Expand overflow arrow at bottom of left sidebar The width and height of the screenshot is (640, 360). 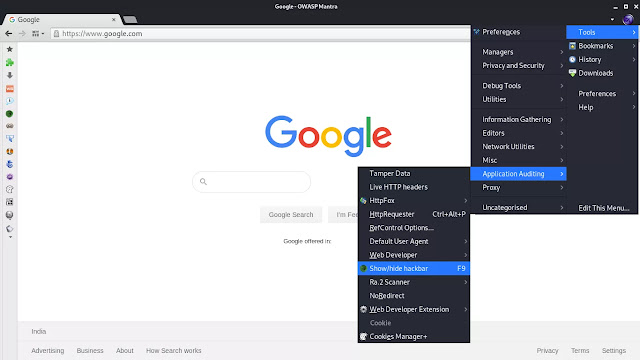[x=10, y=237]
